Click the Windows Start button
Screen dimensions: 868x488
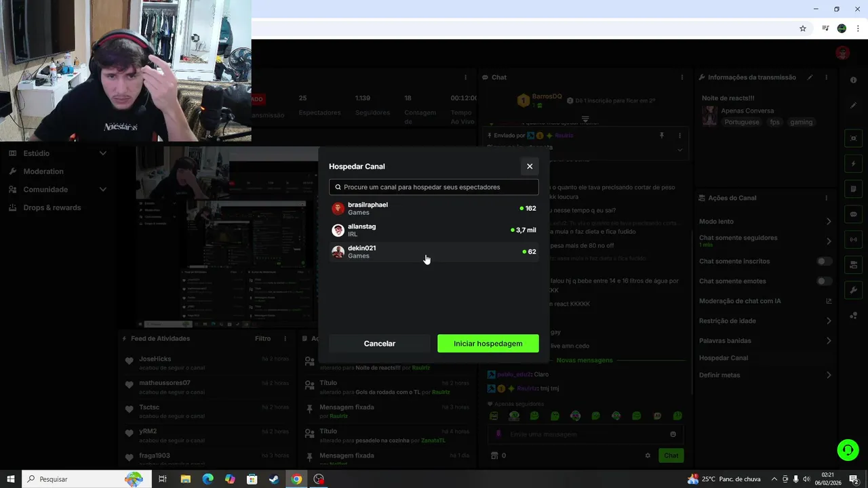coord(11,479)
